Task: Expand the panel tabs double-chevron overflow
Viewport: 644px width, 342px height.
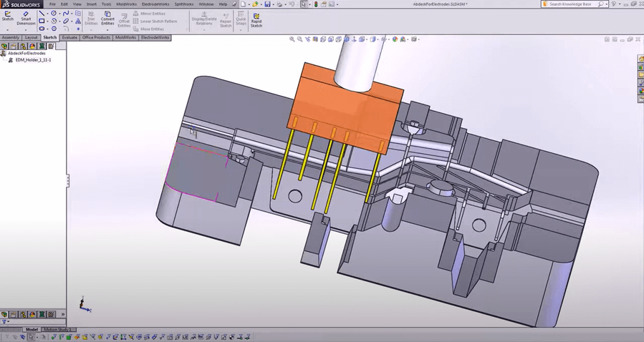Action: click(x=62, y=314)
